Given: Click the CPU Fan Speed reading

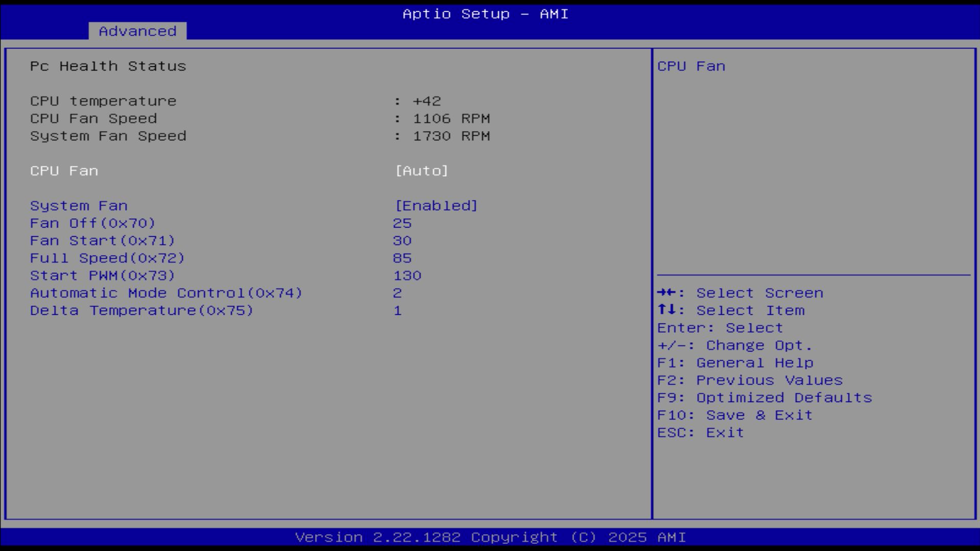Looking at the screenshot, I should (x=451, y=118).
